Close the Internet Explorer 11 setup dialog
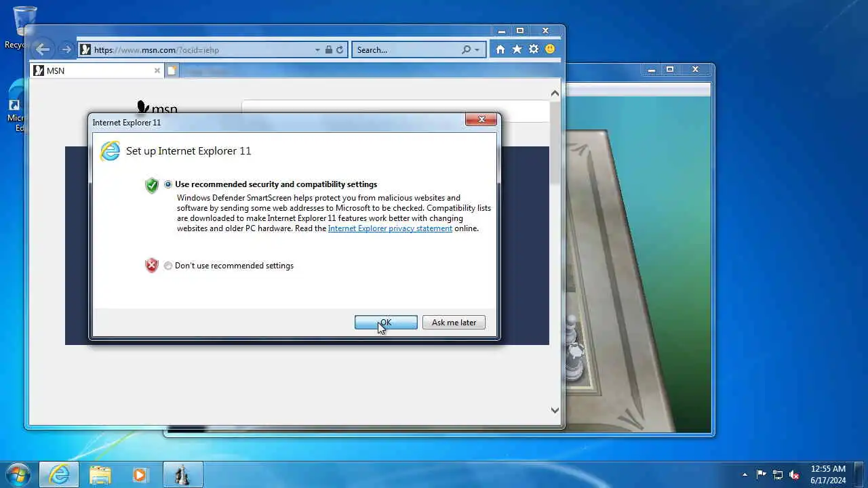868x488 pixels. 481,119
